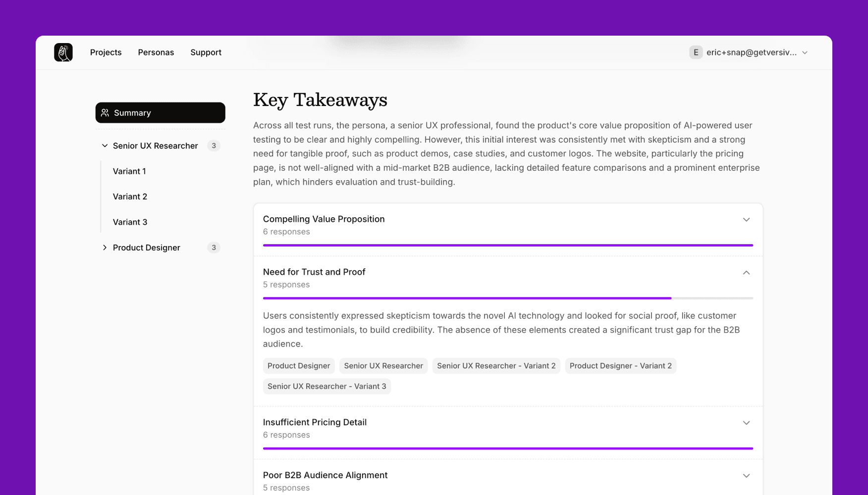The height and width of the screenshot is (495, 868).
Task: Expand the Product Designer tree group
Action: click(x=105, y=247)
